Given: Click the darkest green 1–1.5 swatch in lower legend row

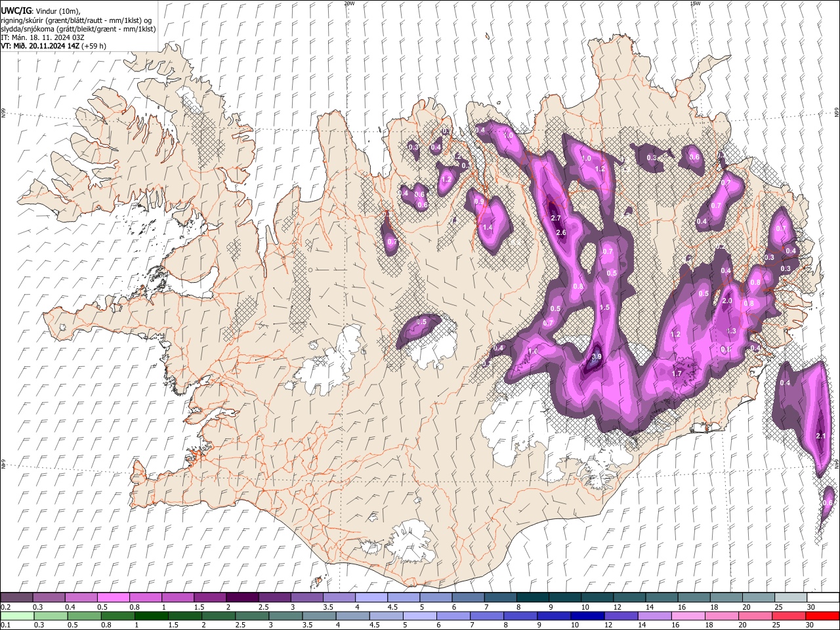Looking at the screenshot, I should pos(152,616).
